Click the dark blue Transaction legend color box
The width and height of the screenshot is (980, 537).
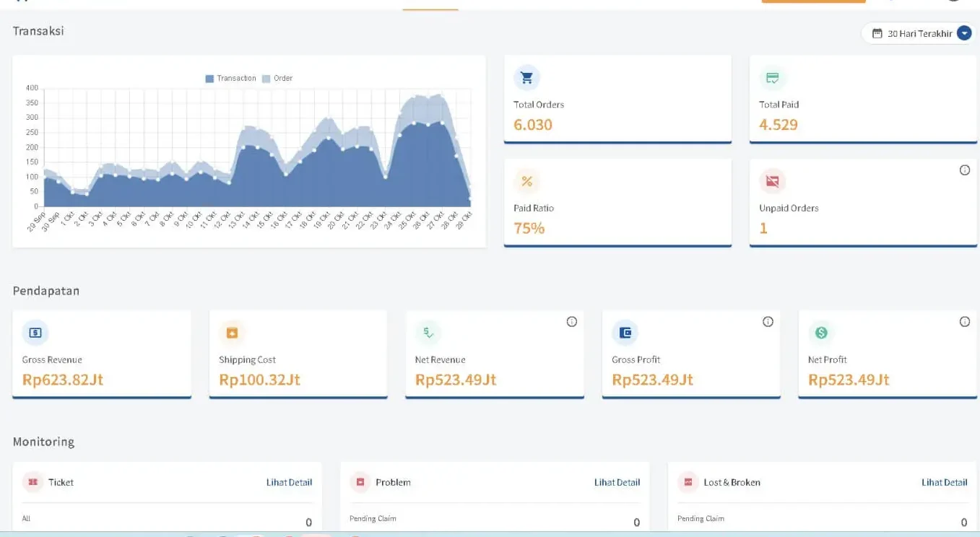coord(209,79)
